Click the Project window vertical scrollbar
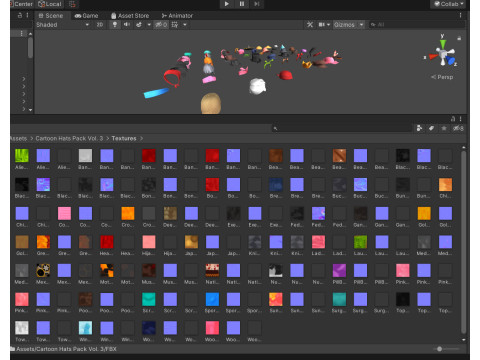The image size is (480, 360). tap(463, 242)
